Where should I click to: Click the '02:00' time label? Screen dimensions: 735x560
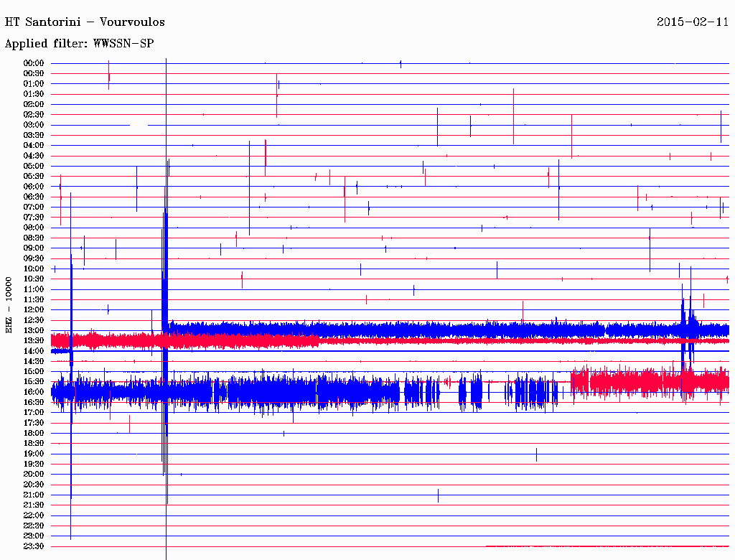pos(34,105)
